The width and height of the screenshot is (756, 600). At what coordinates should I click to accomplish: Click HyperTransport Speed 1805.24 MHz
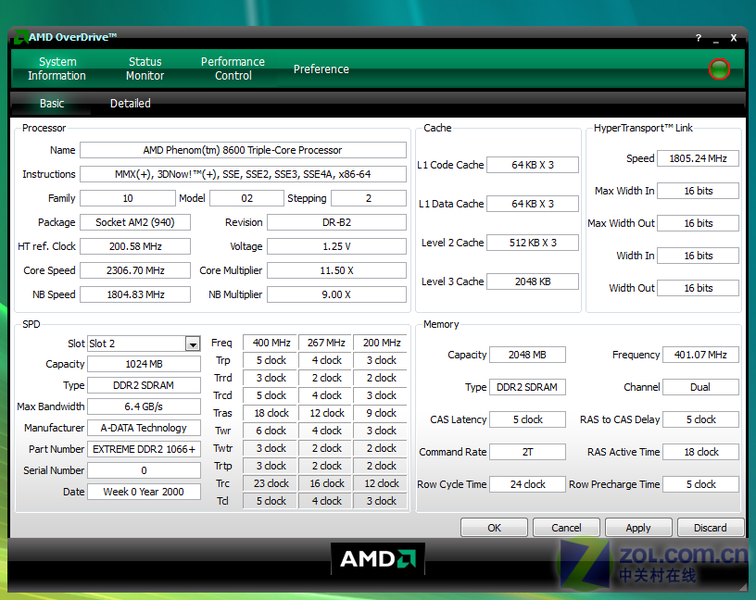point(698,158)
